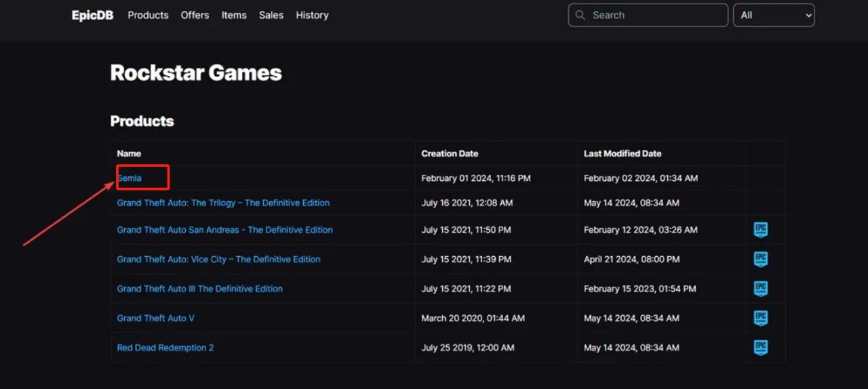The image size is (868, 389).
Task: Select the date February 01 2024, 11:16 PM
Action: (x=476, y=178)
